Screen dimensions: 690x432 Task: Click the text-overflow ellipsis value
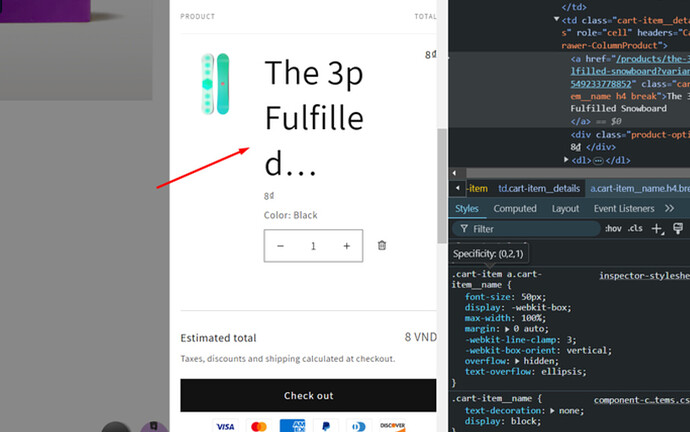coord(561,372)
